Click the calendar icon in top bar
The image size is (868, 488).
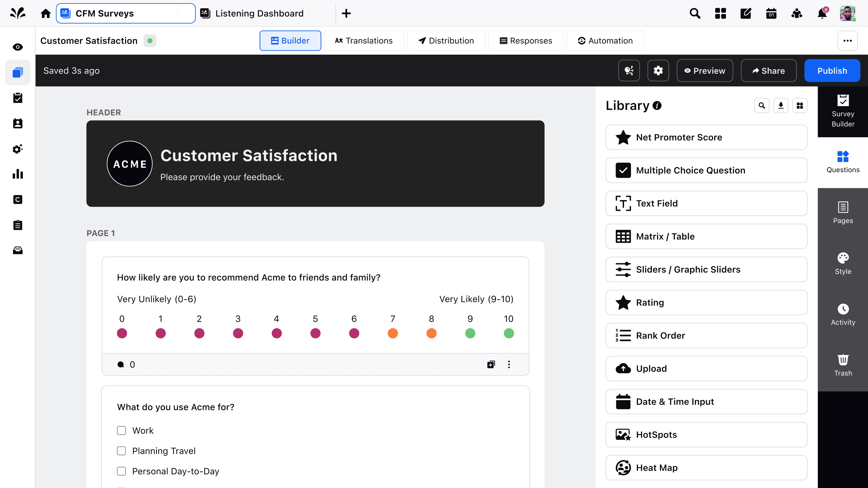(771, 14)
